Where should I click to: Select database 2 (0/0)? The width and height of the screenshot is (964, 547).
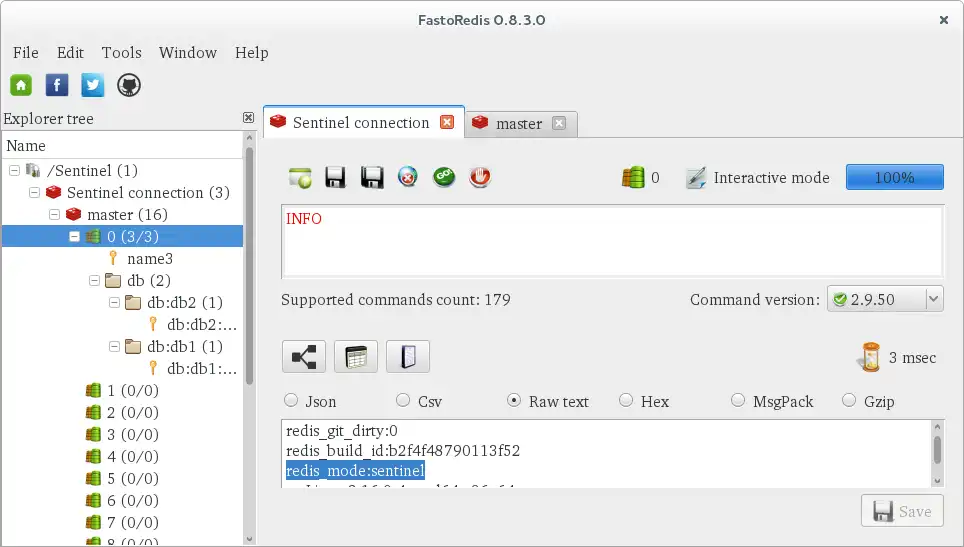tap(132, 412)
